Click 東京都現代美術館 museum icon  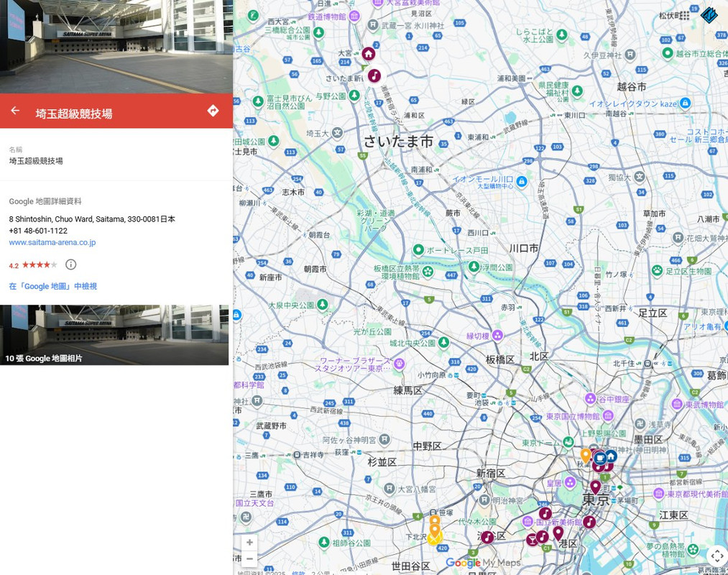(659, 493)
